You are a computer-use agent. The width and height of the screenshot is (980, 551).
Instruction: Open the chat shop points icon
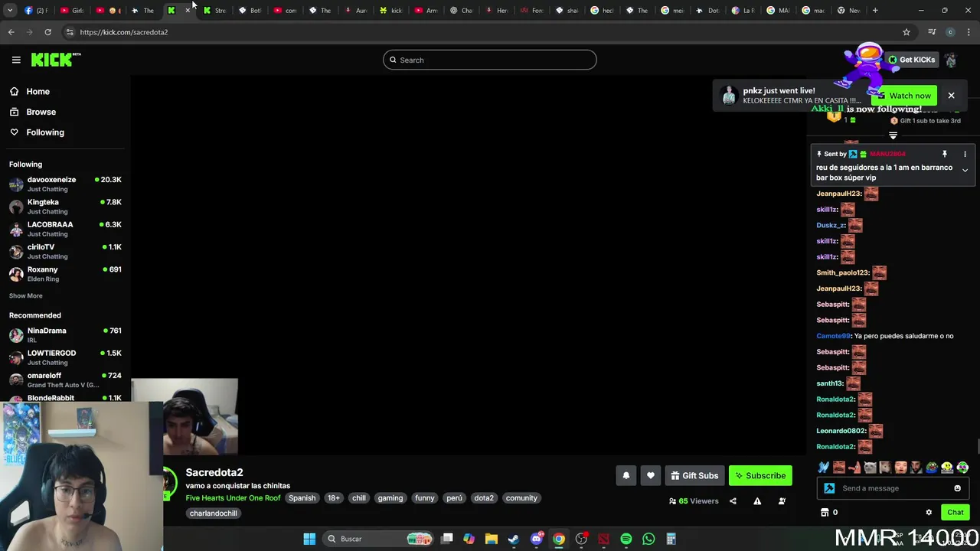[x=825, y=513]
